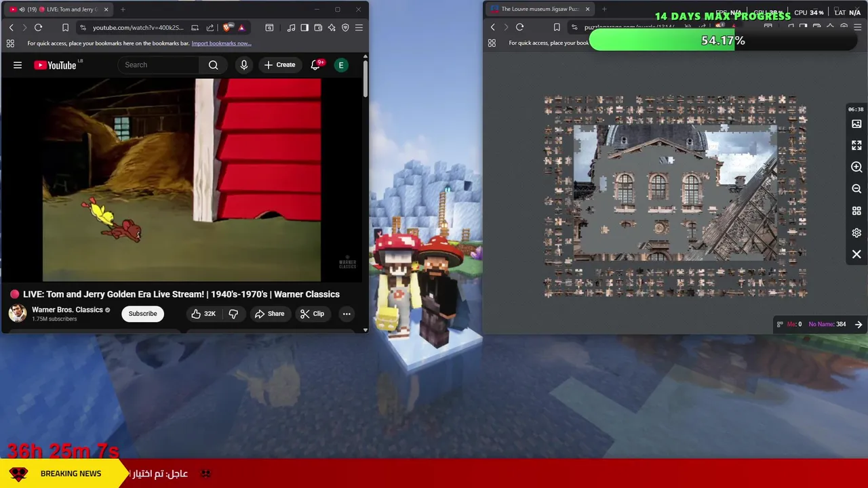Share the YouTube page from the address bar
The height and width of the screenshot is (488, 868).
[210, 27]
